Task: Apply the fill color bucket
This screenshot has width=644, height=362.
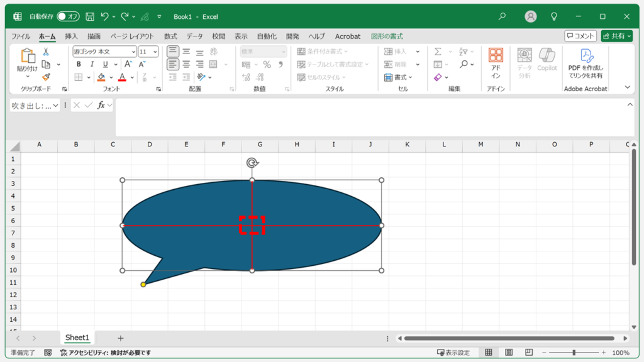Action: [101, 77]
